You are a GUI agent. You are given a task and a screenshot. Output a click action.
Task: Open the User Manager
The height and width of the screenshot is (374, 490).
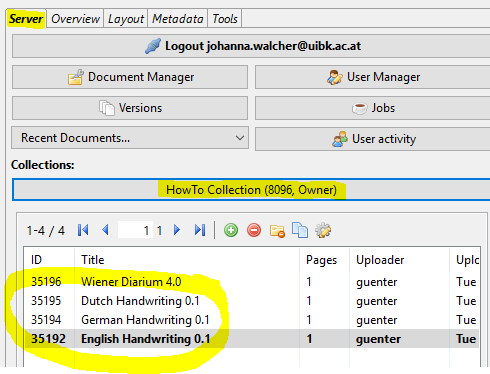pyautogui.click(x=373, y=77)
